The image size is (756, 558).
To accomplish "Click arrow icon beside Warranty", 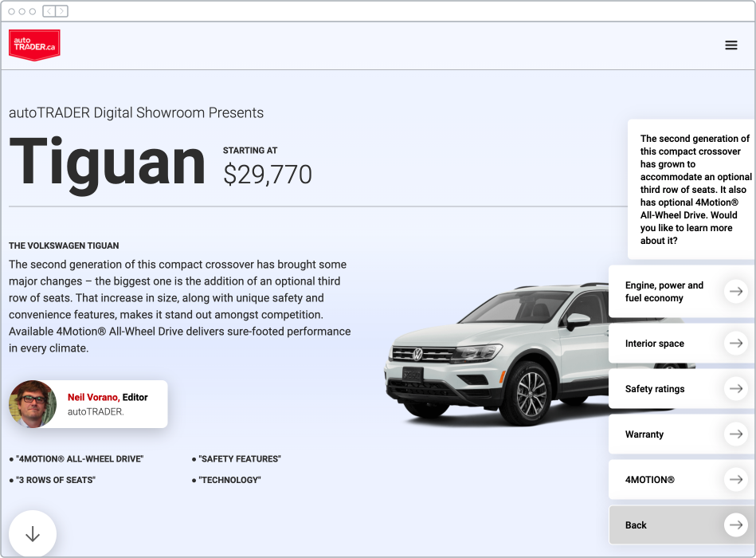I will click(736, 434).
